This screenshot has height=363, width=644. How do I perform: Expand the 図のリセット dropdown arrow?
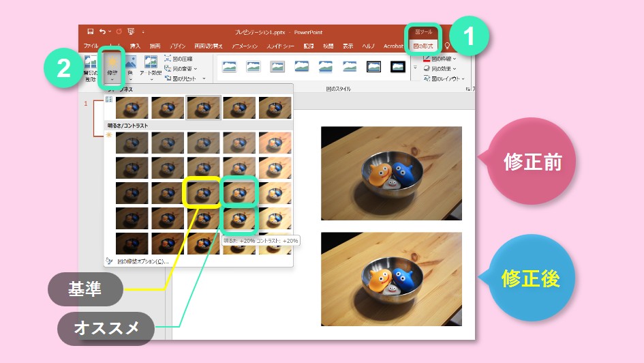[204, 78]
